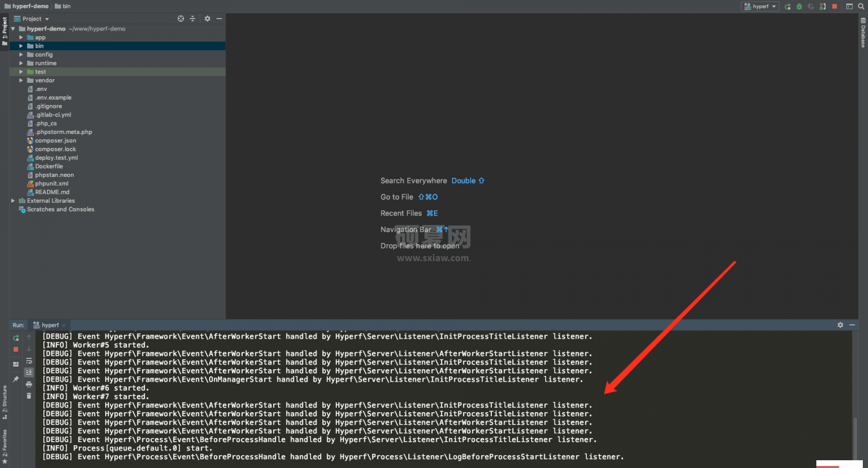Run hyperf with coverage from the top toolbar
The width and height of the screenshot is (868, 468).
[x=811, y=6]
